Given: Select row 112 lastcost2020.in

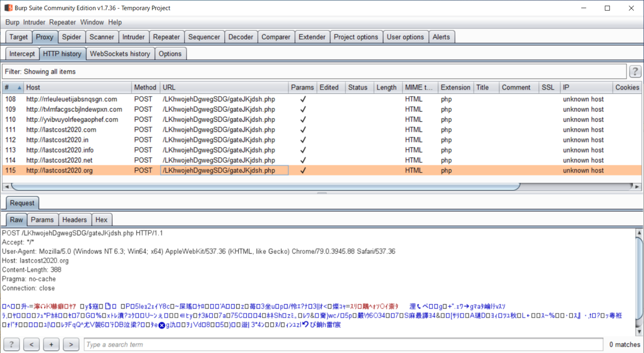Looking at the screenshot, I should pyautogui.click(x=322, y=140).
